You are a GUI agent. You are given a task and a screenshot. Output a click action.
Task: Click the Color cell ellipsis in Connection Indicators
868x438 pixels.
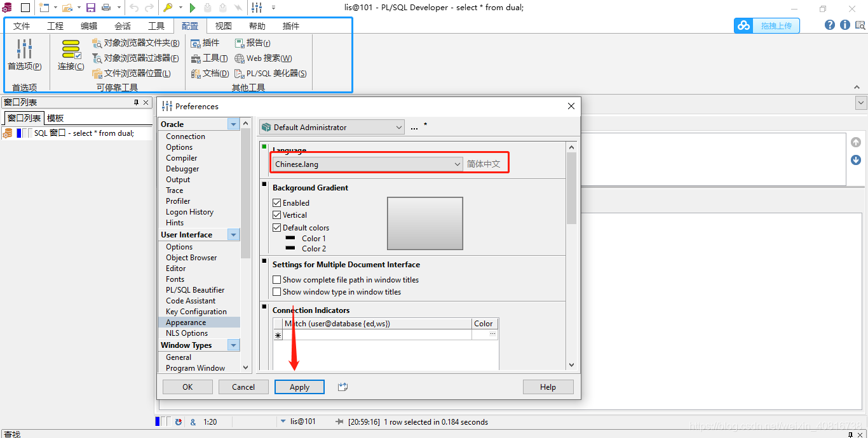click(492, 335)
